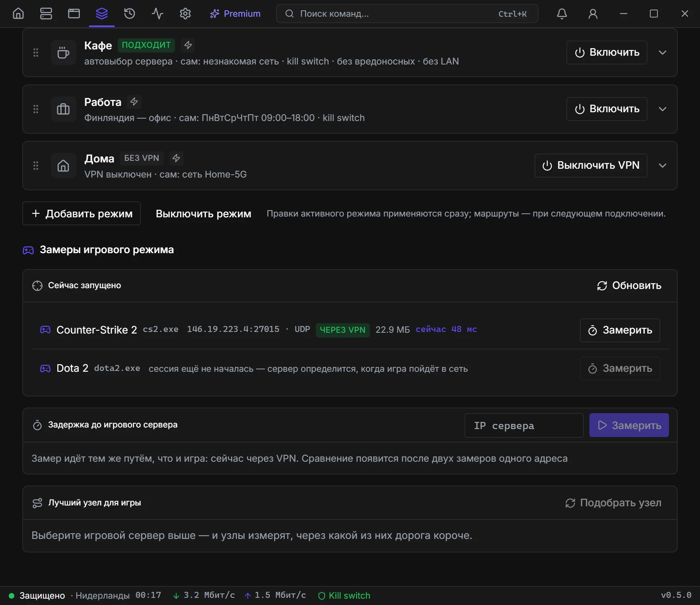The image size is (700, 605).
Task: Click the Kill switch status bar indicator
Action: click(x=344, y=595)
